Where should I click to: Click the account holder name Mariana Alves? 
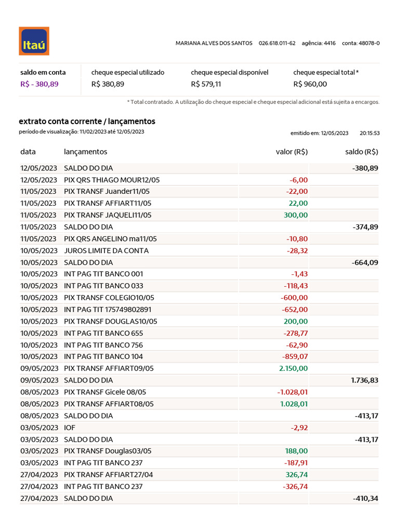(x=214, y=43)
